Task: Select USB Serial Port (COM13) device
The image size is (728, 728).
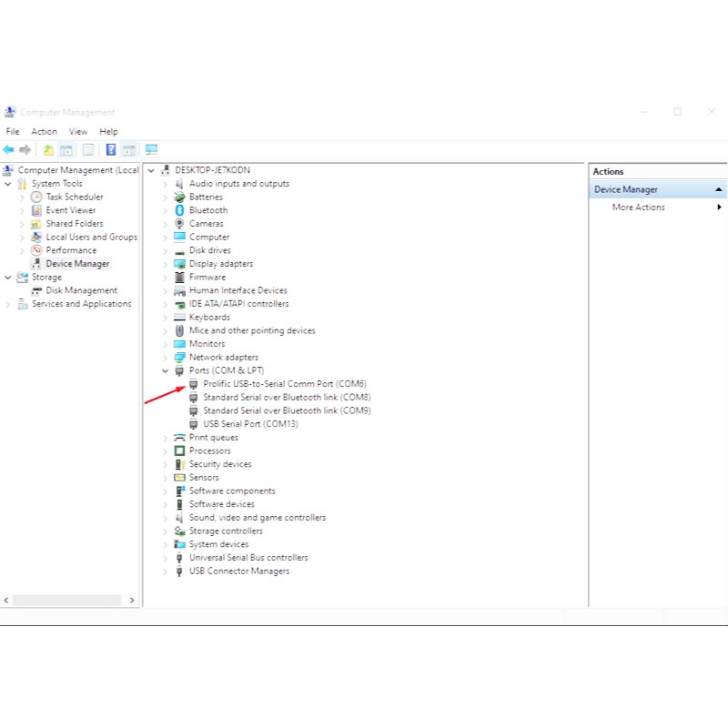Action: 250,424
